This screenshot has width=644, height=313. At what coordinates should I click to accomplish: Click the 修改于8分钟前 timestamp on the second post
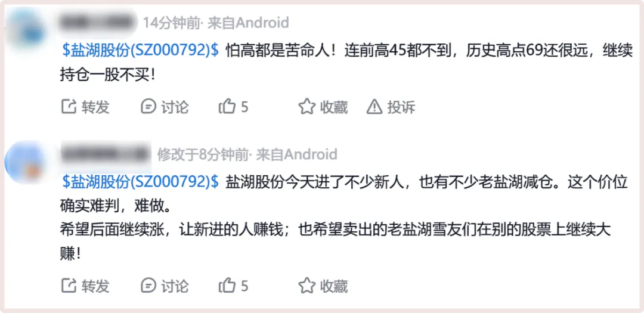pyautogui.click(x=203, y=154)
